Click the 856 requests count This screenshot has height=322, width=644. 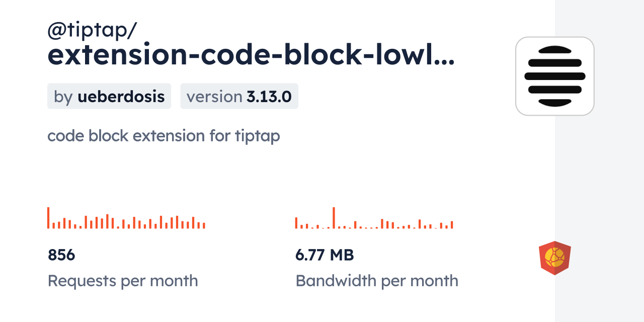(x=61, y=255)
